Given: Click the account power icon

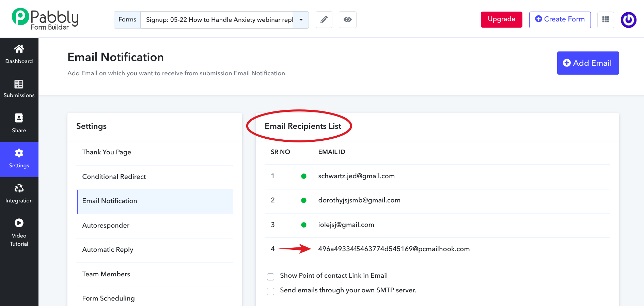Looking at the screenshot, I should [x=628, y=20].
